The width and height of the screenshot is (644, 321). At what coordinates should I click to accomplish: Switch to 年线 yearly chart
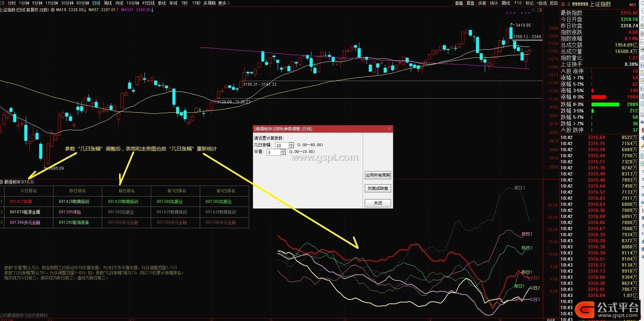pos(173,3)
